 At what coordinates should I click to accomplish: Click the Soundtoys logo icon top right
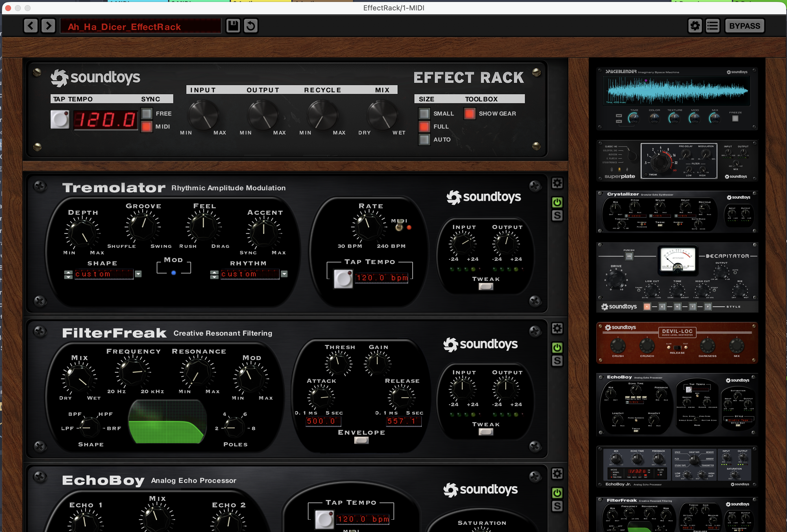click(695, 25)
